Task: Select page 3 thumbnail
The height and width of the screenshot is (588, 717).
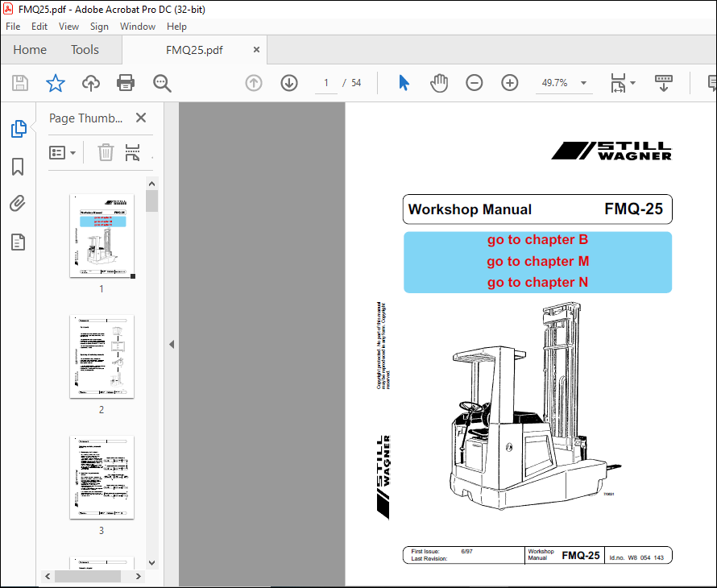Action: (x=102, y=478)
